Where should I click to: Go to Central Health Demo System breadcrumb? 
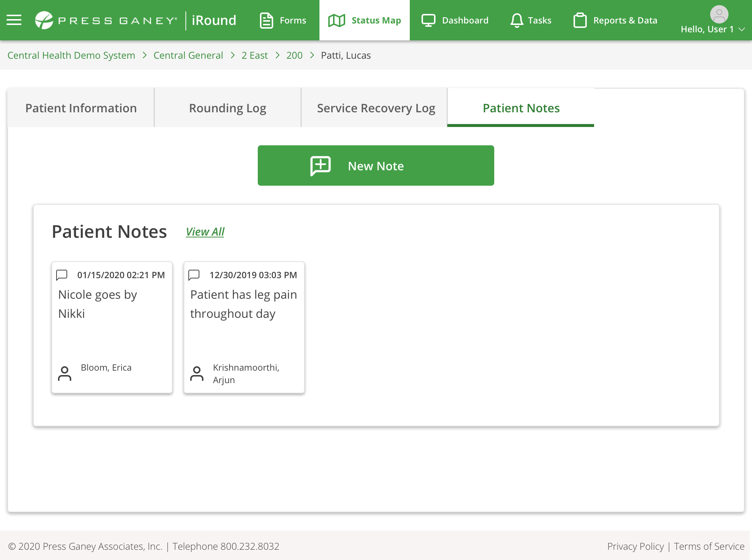(x=71, y=55)
